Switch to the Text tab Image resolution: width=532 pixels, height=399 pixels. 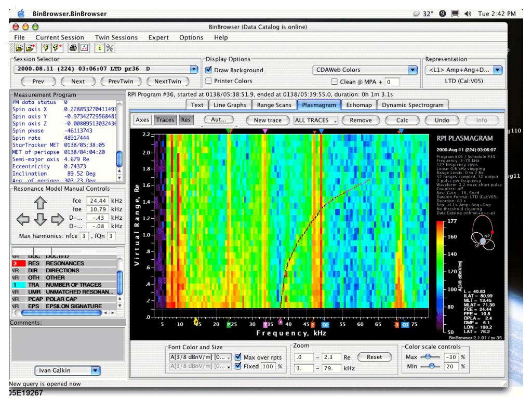[197, 105]
